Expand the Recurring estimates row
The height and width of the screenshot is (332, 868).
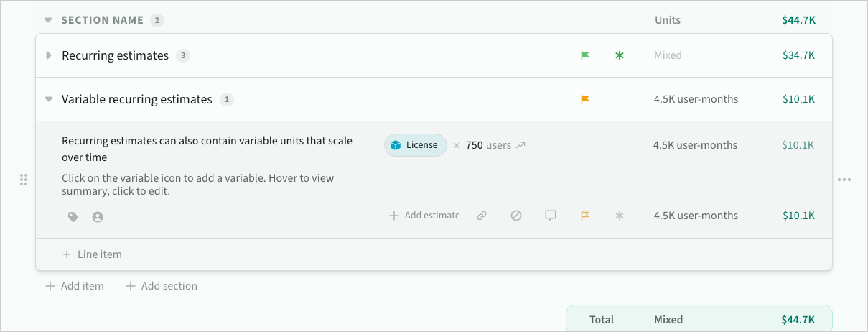click(x=49, y=55)
